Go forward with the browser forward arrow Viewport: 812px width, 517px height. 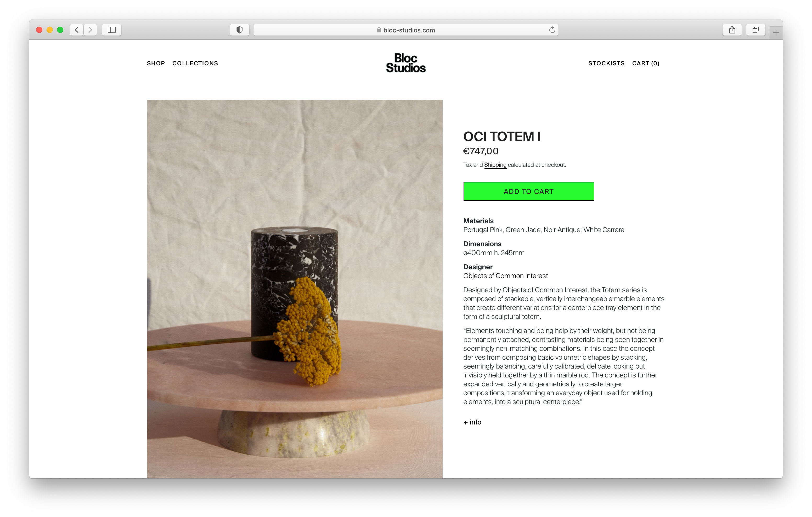pos(90,30)
